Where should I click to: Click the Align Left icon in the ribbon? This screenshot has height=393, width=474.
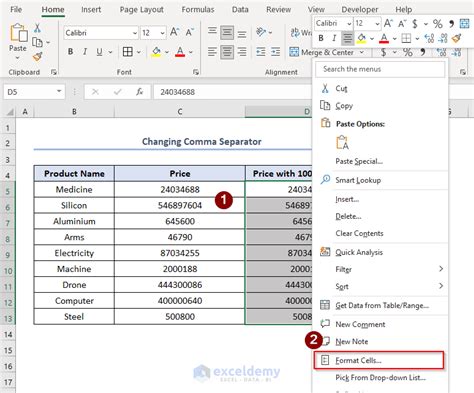point(212,52)
